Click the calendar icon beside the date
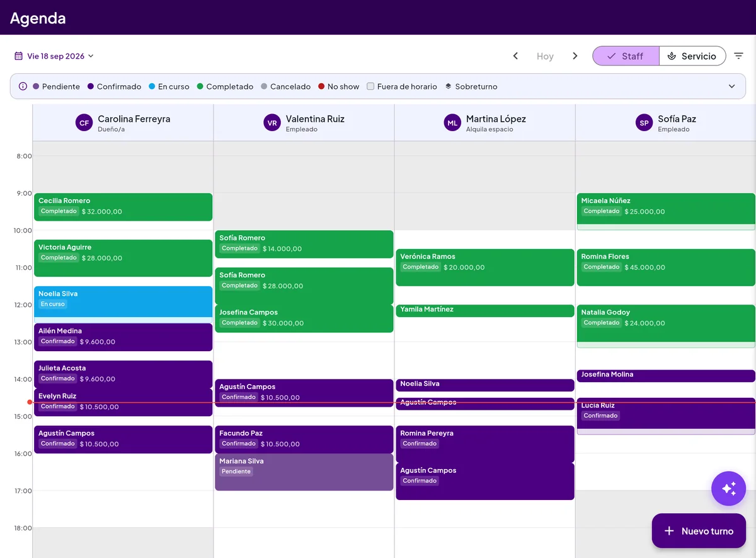This screenshot has width=756, height=558. pyautogui.click(x=19, y=56)
